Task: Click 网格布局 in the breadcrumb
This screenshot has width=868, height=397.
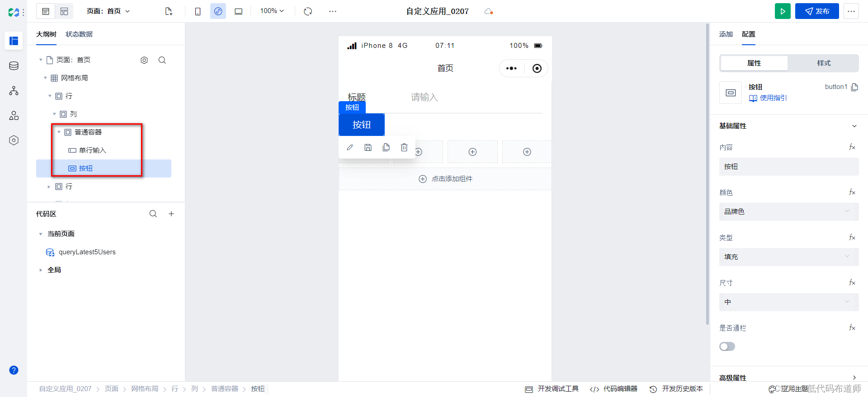Action: tap(145, 389)
